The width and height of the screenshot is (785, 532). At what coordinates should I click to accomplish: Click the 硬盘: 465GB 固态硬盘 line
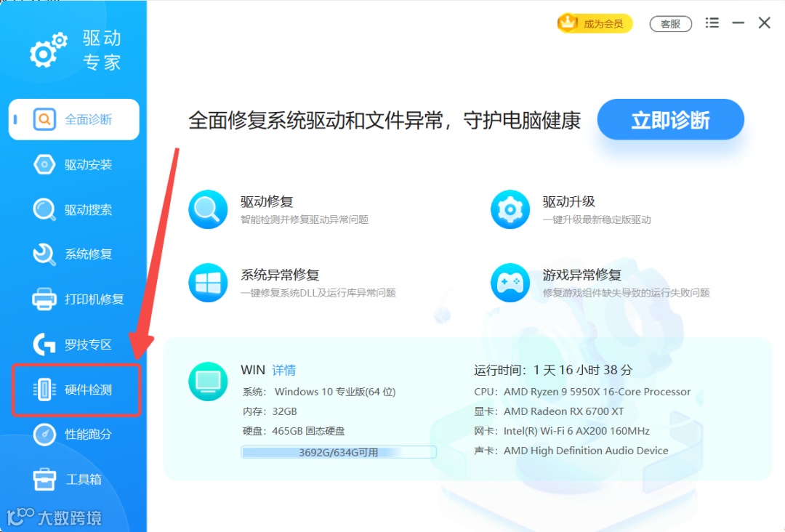[x=294, y=431]
